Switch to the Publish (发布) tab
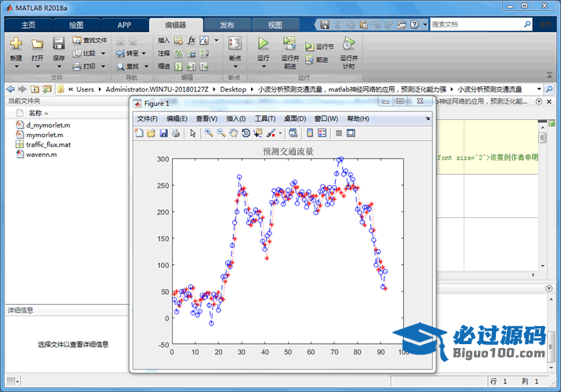Viewport: 561px width, 392px height. point(227,25)
